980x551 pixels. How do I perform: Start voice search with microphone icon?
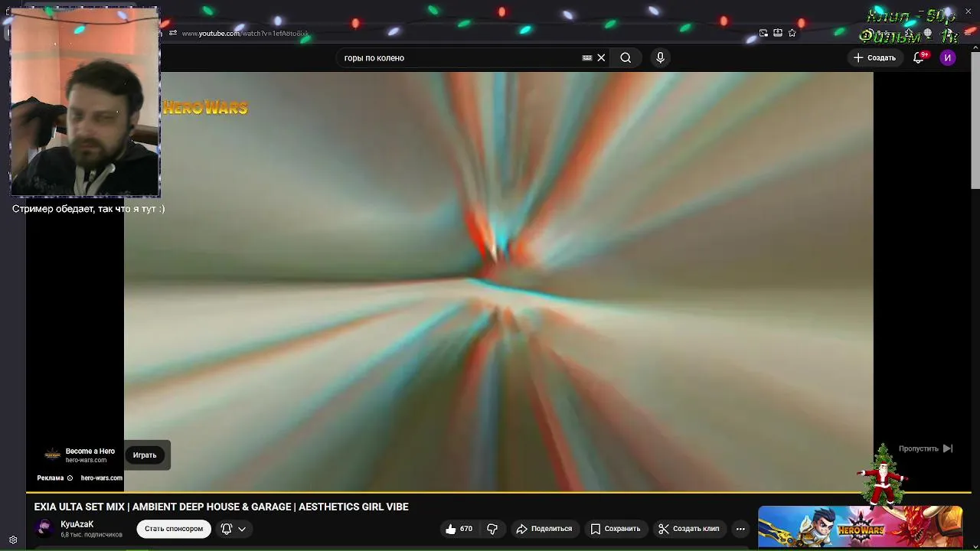pyautogui.click(x=660, y=57)
